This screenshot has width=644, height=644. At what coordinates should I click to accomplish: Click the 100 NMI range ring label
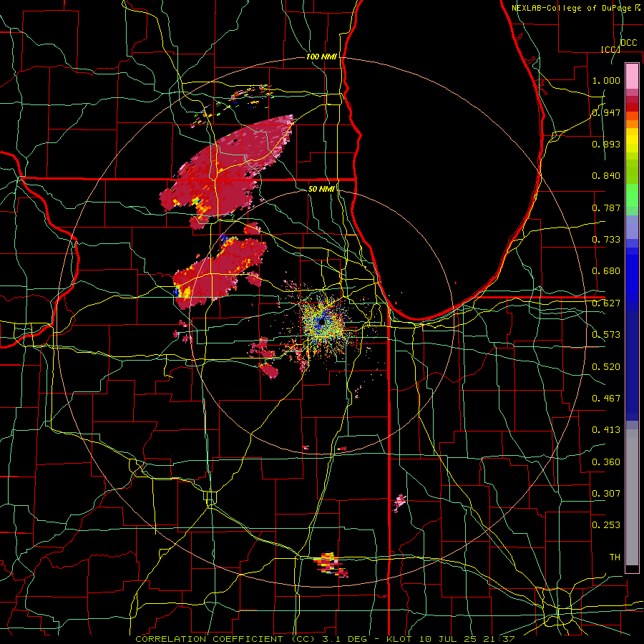pyautogui.click(x=321, y=57)
